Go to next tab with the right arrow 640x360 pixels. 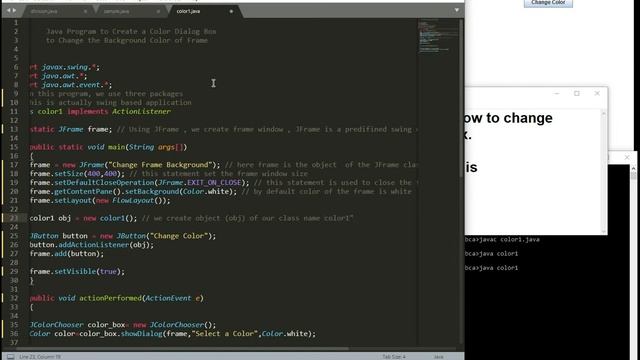pyautogui.click(x=14, y=10)
